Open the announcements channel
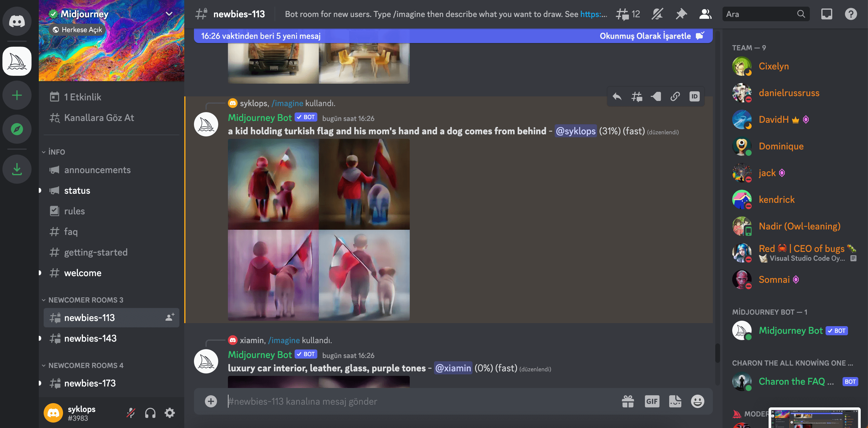Screen dimensions: 868x428 click(111, 170)
